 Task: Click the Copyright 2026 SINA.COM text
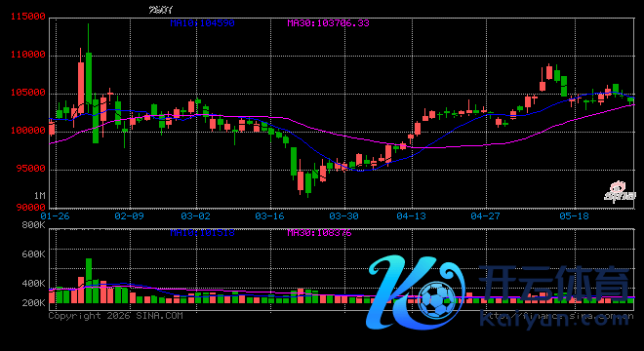pos(115,316)
